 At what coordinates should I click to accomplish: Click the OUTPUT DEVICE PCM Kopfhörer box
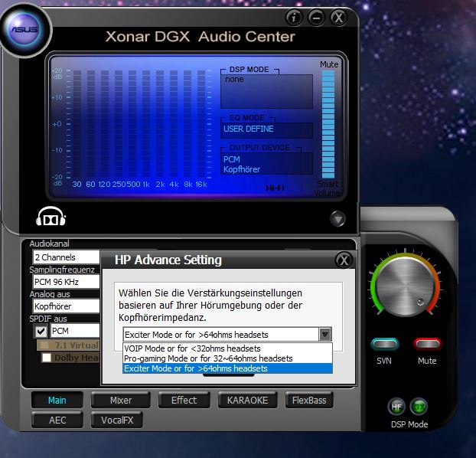[266, 164]
